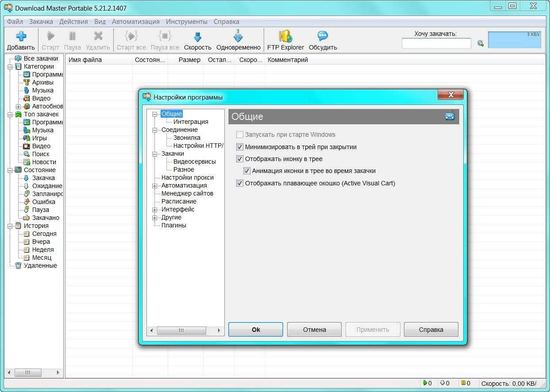Collapse Топ закачек node in sidebar

point(10,114)
